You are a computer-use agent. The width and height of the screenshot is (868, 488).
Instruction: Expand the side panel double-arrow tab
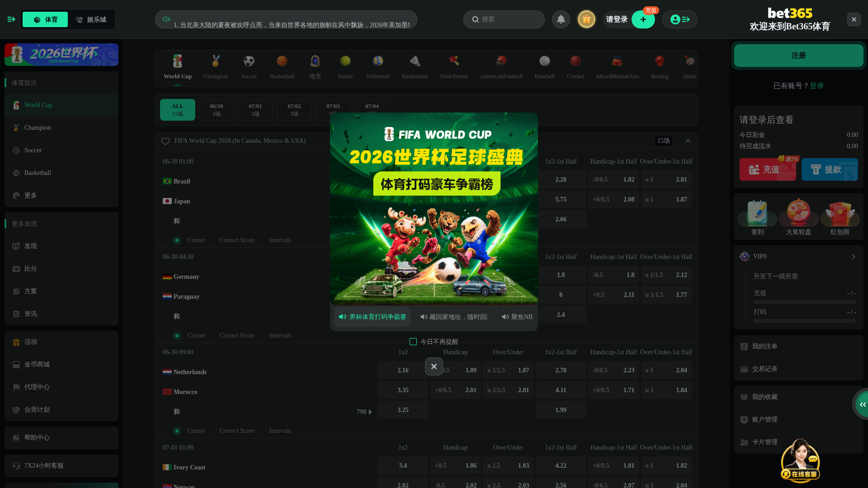862,404
